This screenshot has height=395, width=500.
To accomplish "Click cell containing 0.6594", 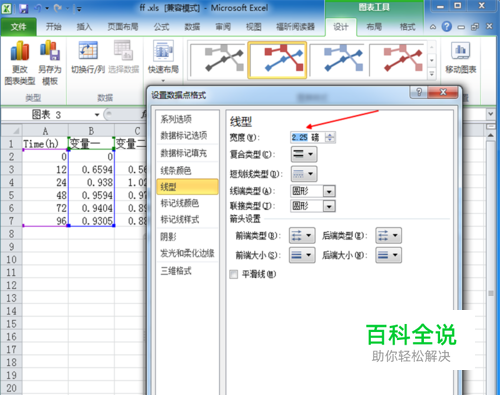I will click(91, 170).
